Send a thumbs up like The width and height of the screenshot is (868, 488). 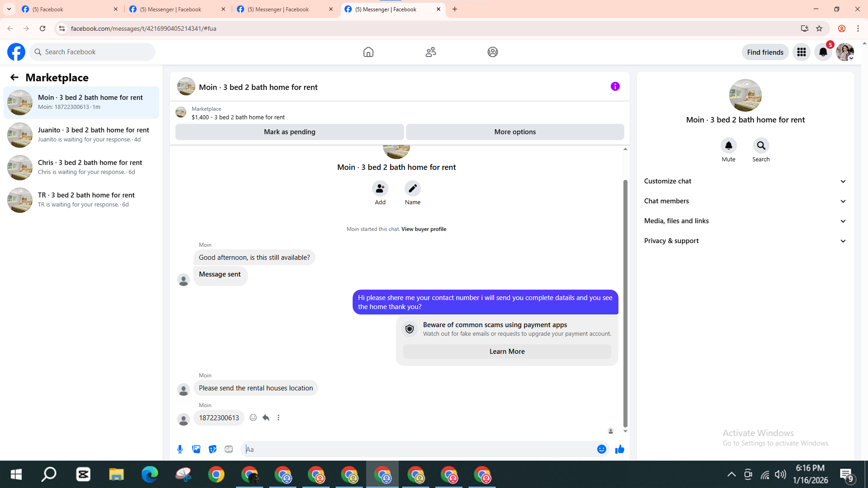(619, 449)
